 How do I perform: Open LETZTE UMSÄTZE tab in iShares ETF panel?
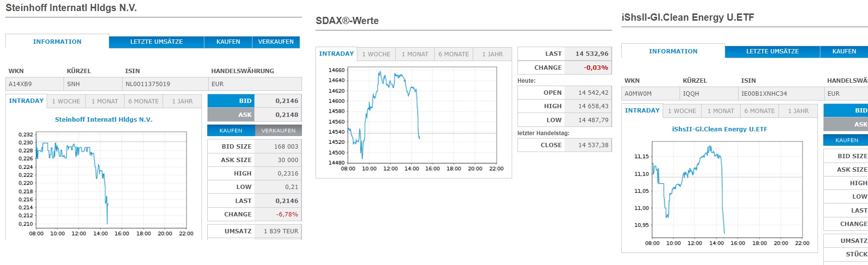(x=772, y=51)
